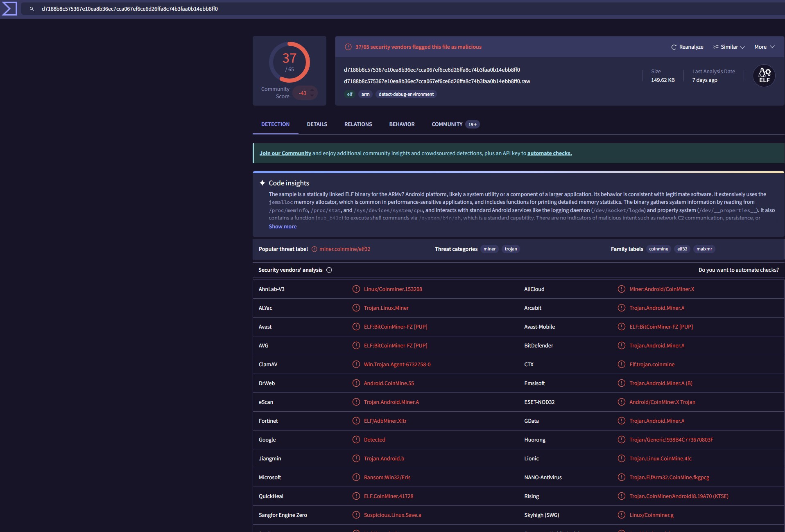Screen dimensions: 785x532
Task: Click warning icon in malicious banner
Action: pyautogui.click(x=348, y=47)
